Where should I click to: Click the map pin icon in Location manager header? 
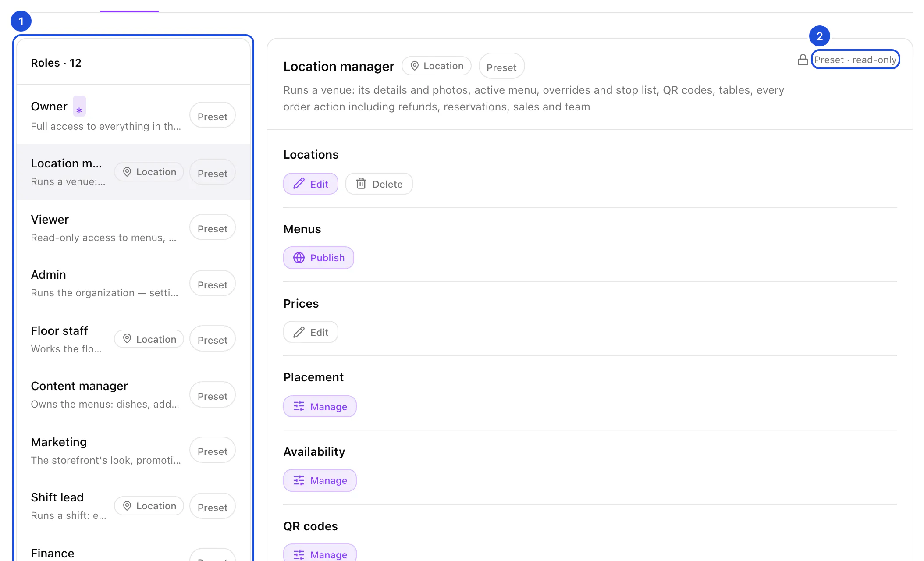(x=414, y=66)
